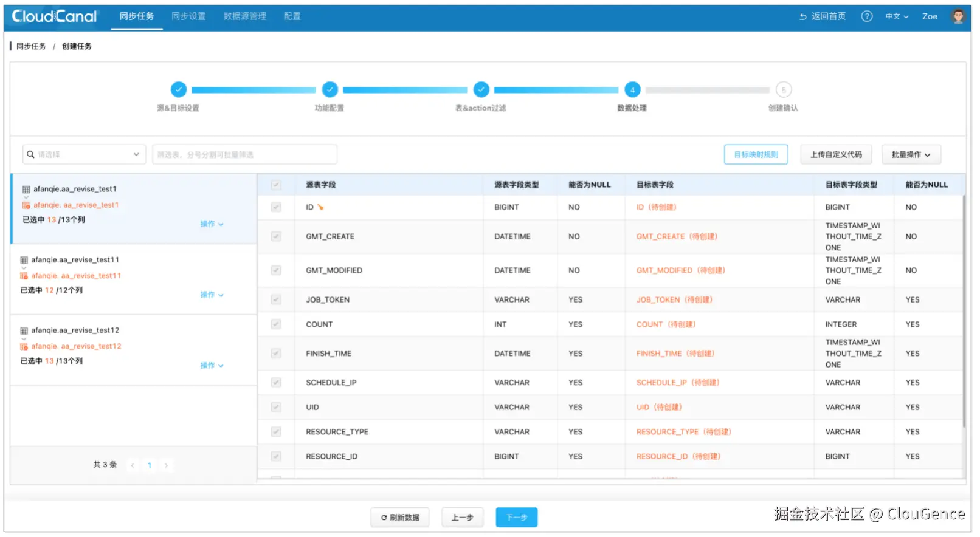The image size is (980, 537).
Task: Toggle checkbox for COUNT row
Action: pos(276,325)
